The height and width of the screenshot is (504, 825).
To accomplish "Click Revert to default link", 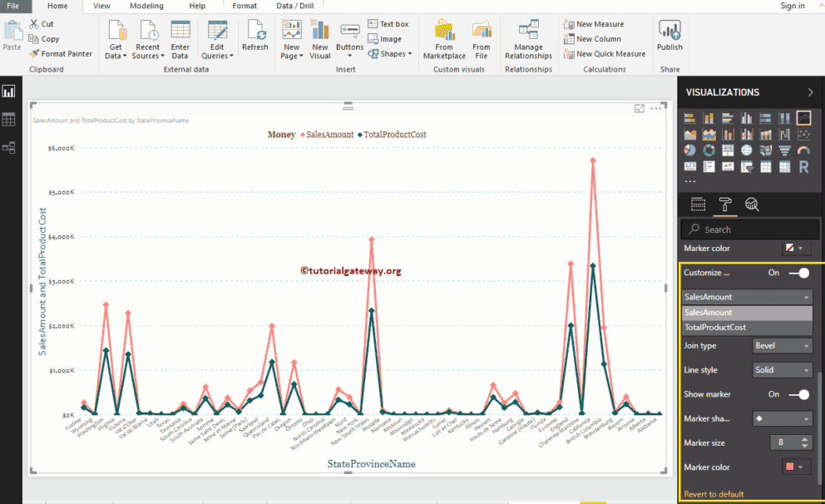I will point(714,494).
